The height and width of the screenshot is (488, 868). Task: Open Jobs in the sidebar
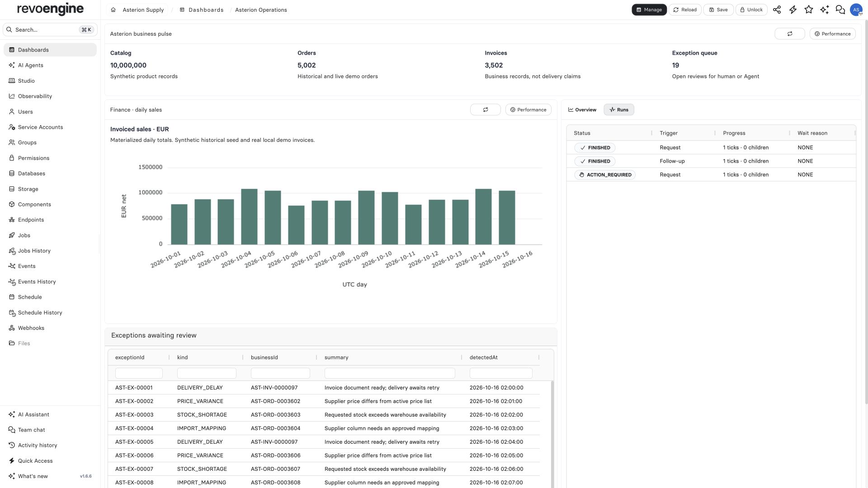(50, 235)
